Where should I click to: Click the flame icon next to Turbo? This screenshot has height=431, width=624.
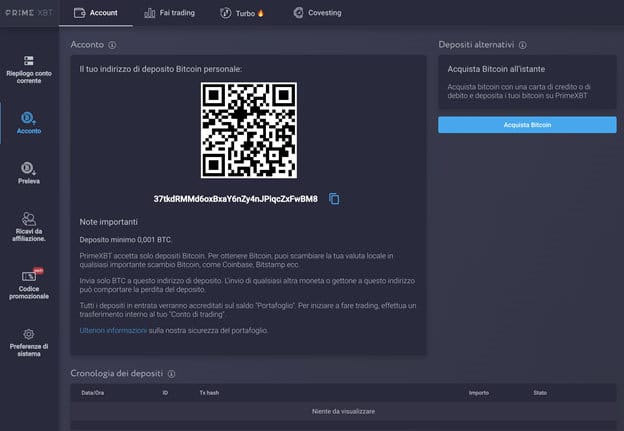(x=261, y=13)
